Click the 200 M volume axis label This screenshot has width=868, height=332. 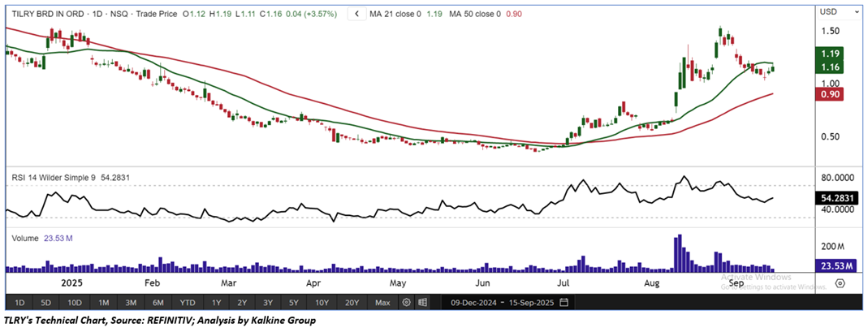tap(832, 246)
